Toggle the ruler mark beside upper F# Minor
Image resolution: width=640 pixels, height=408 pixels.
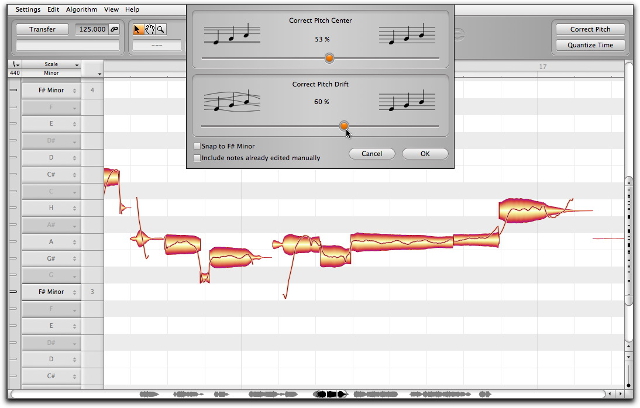pyautogui.click(x=14, y=90)
